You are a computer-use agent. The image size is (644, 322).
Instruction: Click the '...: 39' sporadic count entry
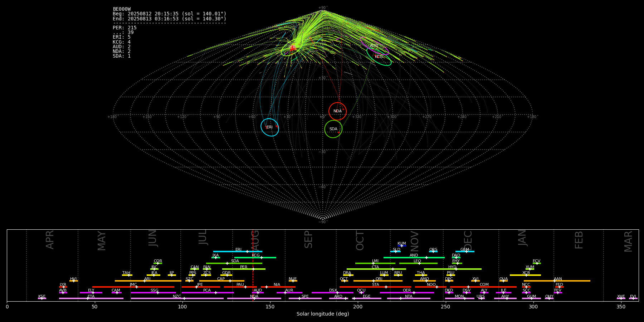click(123, 32)
